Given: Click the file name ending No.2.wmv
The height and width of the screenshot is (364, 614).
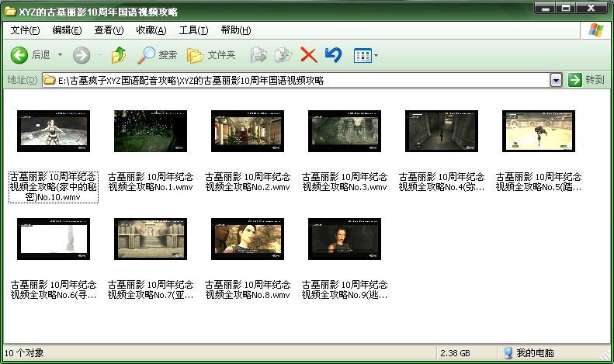Looking at the screenshot, I should (x=248, y=182).
